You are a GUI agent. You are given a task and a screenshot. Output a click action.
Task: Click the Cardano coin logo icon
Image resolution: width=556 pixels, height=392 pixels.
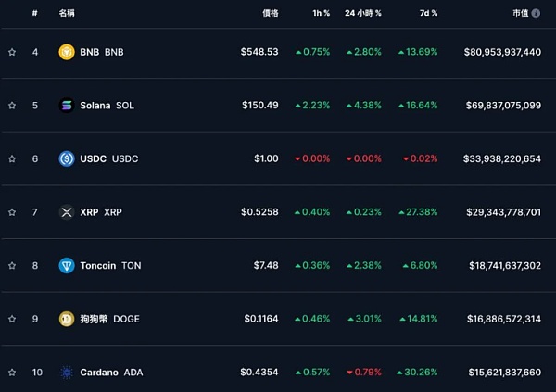(x=66, y=373)
